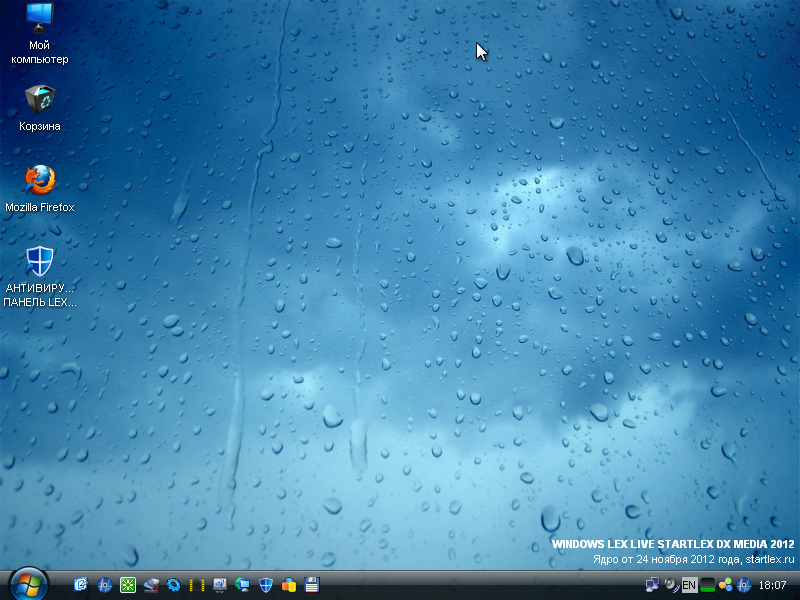The image size is (800, 600).
Task: Click the system clock showing 18:07
Action: point(773,585)
